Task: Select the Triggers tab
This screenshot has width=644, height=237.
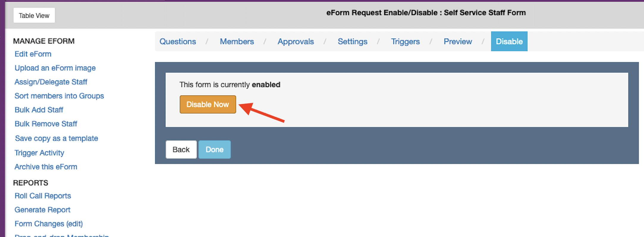Action: click(405, 42)
